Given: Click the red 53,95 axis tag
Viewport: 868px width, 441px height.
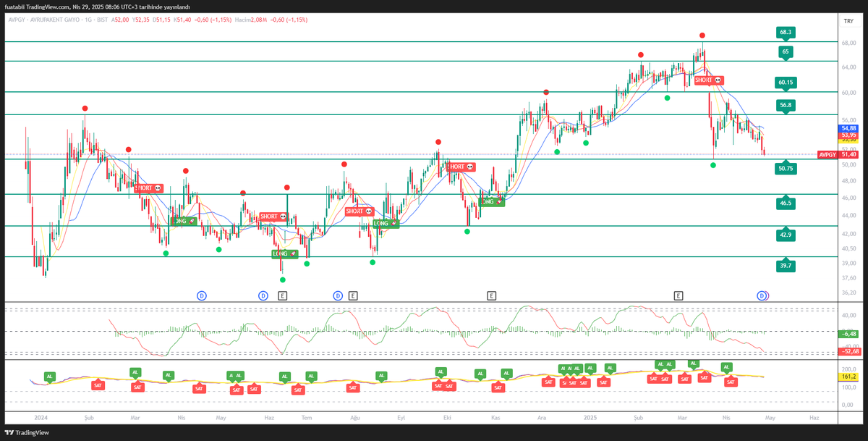Looking at the screenshot, I should pyautogui.click(x=848, y=135).
